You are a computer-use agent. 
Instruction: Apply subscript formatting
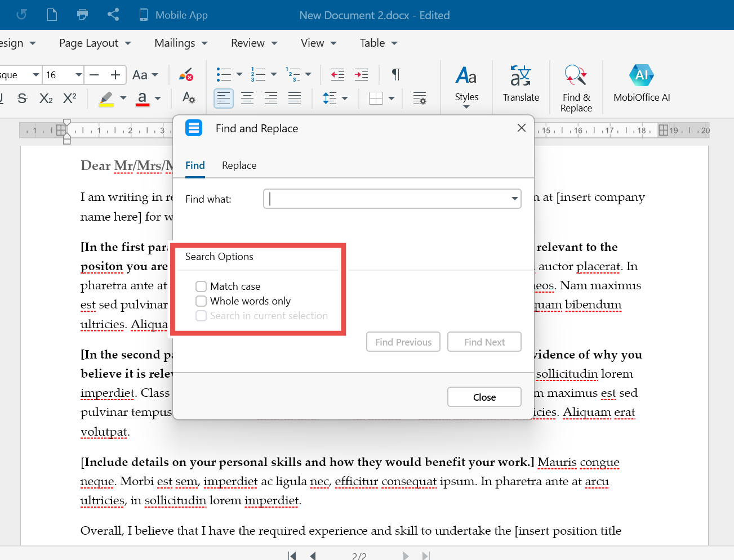pos(46,98)
